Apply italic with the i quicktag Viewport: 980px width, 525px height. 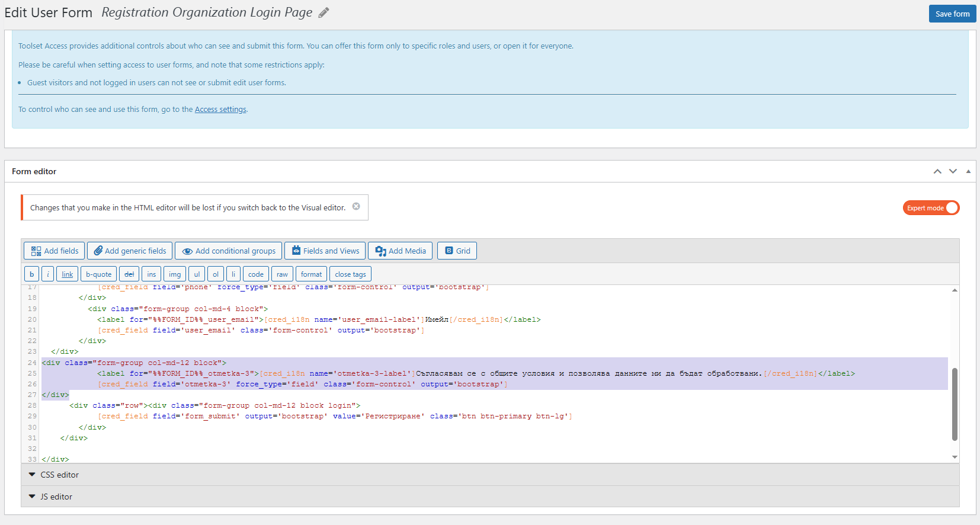click(x=48, y=274)
